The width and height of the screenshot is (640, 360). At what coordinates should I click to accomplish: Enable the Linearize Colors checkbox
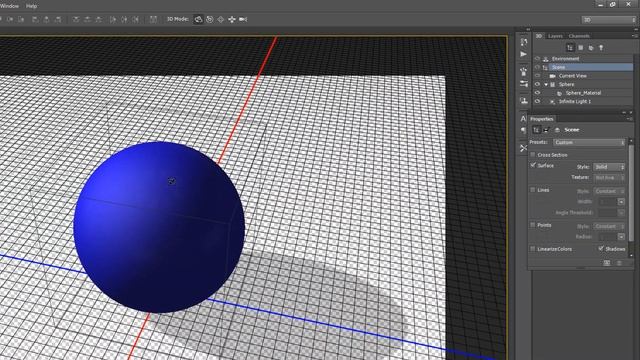(533, 249)
